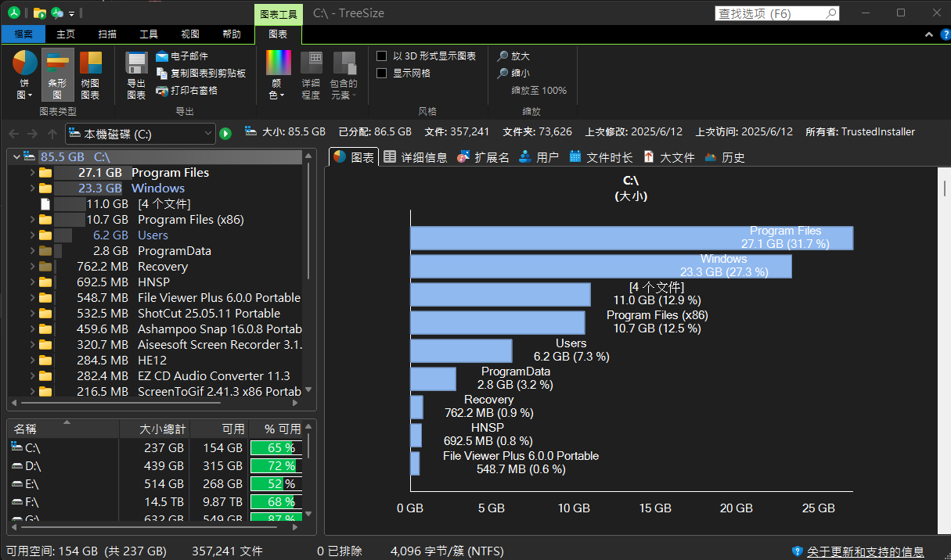
Task: Enable show grid checkbox
Action: pyautogui.click(x=382, y=74)
